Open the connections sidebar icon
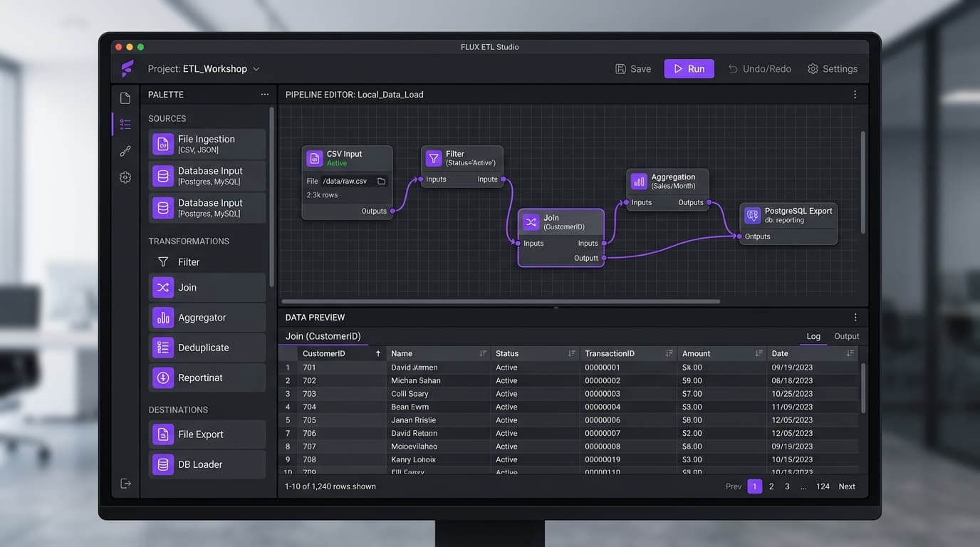Image resolution: width=980 pixels, height=547 pixels. 125,151
